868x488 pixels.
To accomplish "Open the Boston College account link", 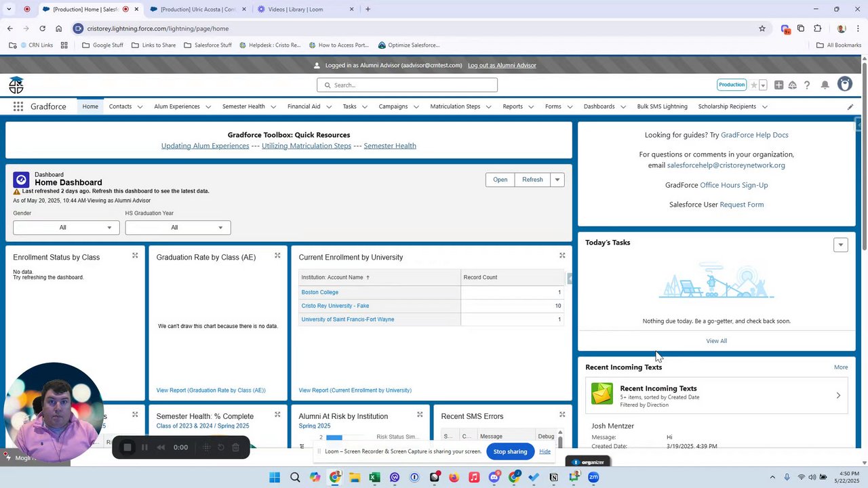I will point(319,292).
